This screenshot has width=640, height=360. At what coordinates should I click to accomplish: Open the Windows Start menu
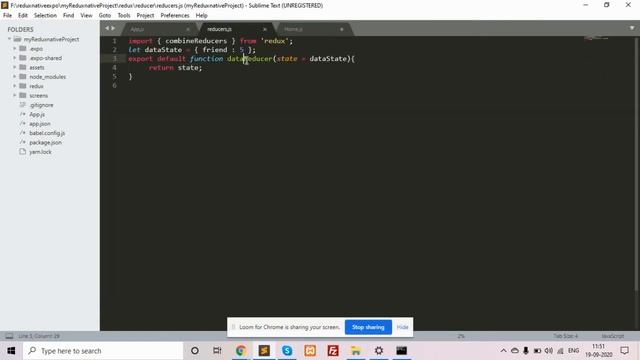pos(11,351)
